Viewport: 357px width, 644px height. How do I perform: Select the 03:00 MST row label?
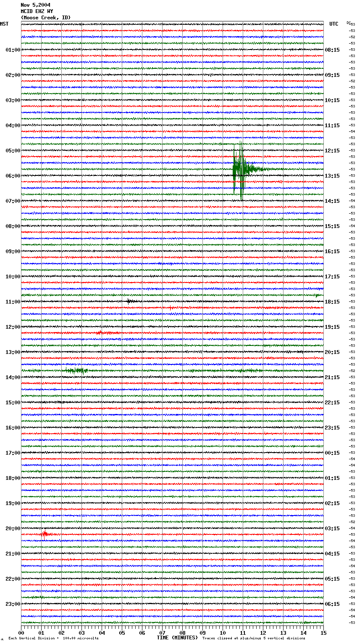pos(13,100)
